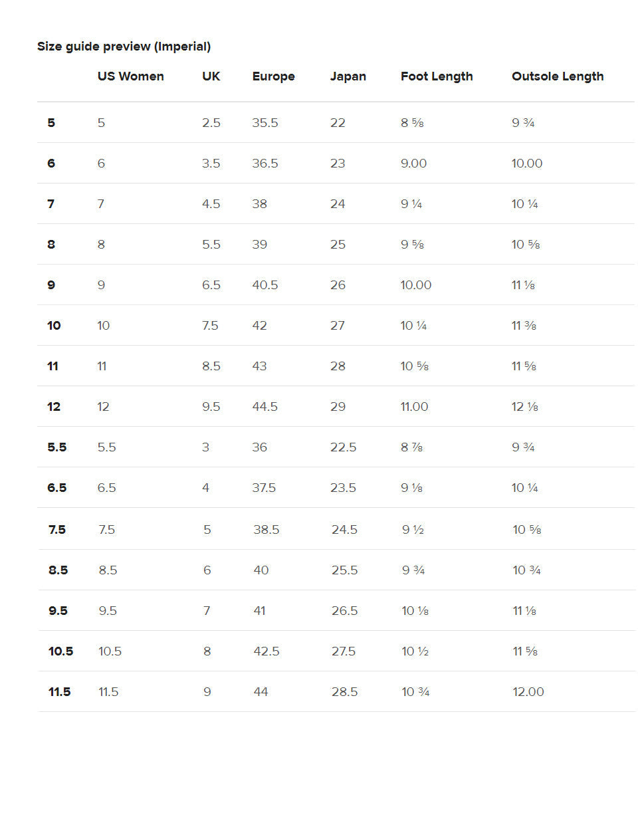Screen dimensions: 644x815
Task: Click Japan size 27 cell
Action: tap(338, 326)
